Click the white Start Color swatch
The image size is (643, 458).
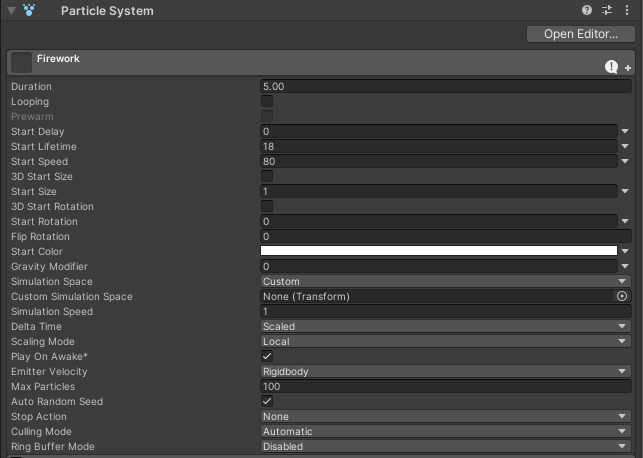click(439, 251)
